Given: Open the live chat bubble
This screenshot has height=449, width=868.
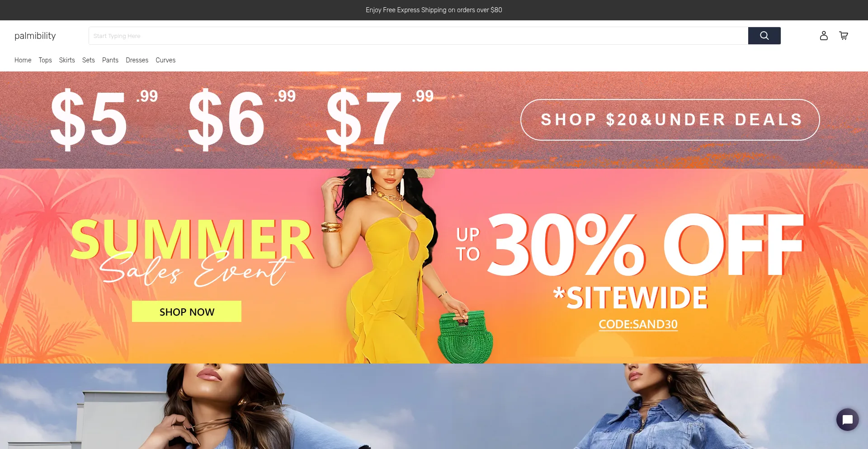Looking at the screenshot, I should [848, 420].
